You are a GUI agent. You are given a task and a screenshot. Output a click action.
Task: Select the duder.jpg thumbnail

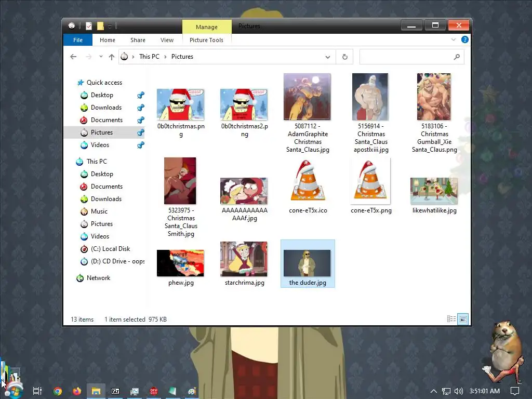[307, 263]
